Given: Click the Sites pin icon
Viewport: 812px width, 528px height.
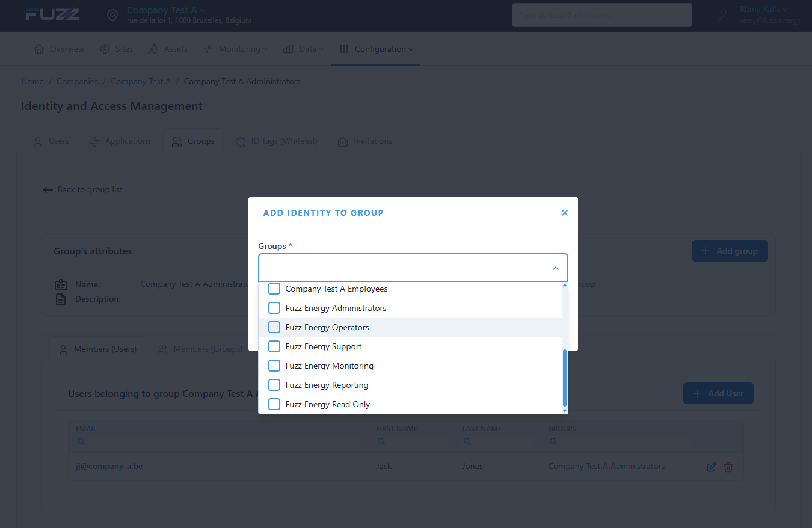Looking at the screenshot, I should pyautogui.click(x=105, y=49).
